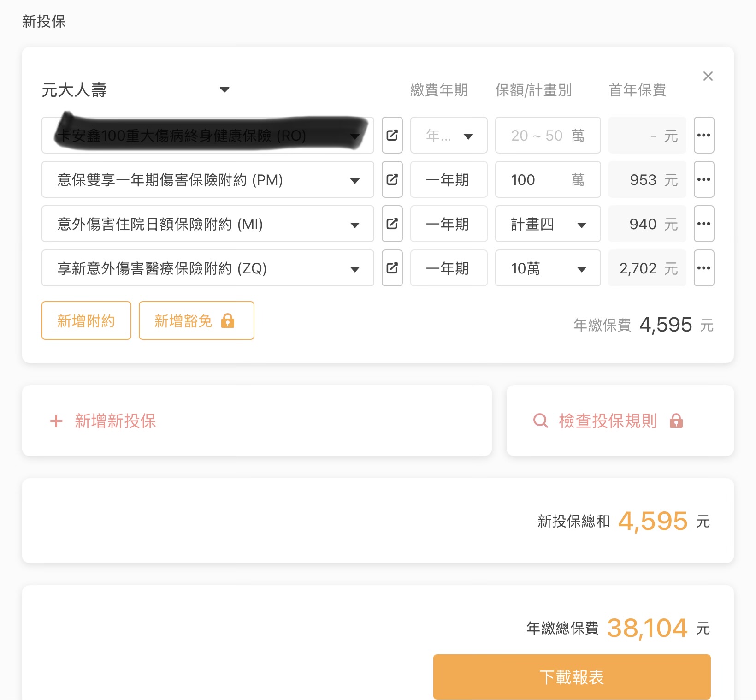Close the 元大人壽 policy card
The width and height of the screenshot is (756, 700).
click(708, 76)
